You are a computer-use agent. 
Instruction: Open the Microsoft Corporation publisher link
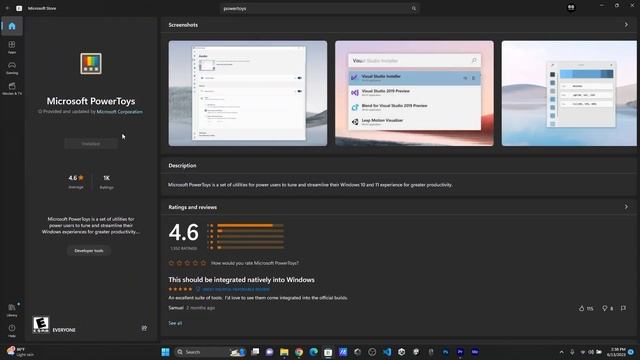tap(120, 111)
